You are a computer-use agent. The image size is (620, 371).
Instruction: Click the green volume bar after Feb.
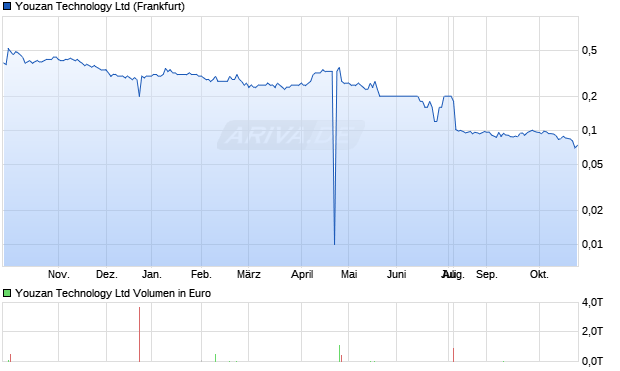click(x=215, y=358)
